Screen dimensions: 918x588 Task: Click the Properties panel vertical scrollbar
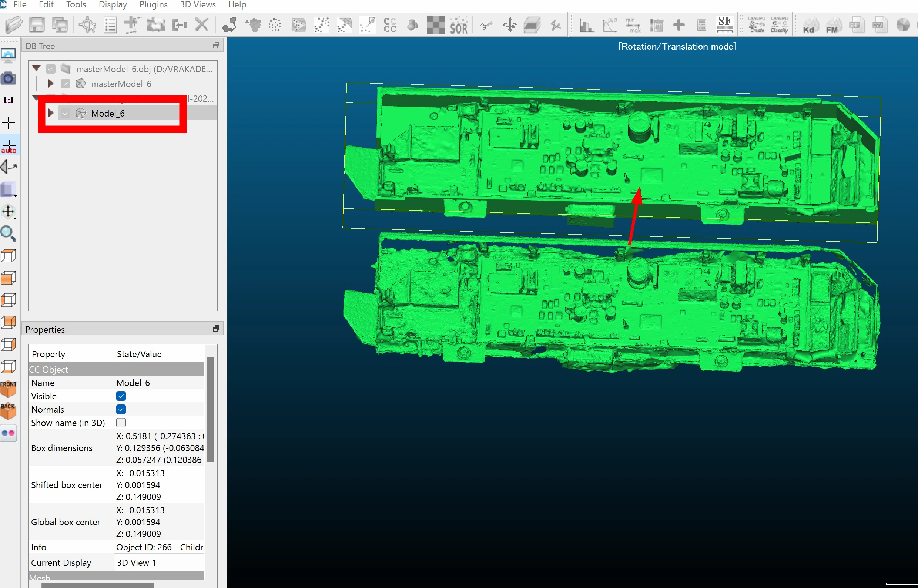[210, 409]
